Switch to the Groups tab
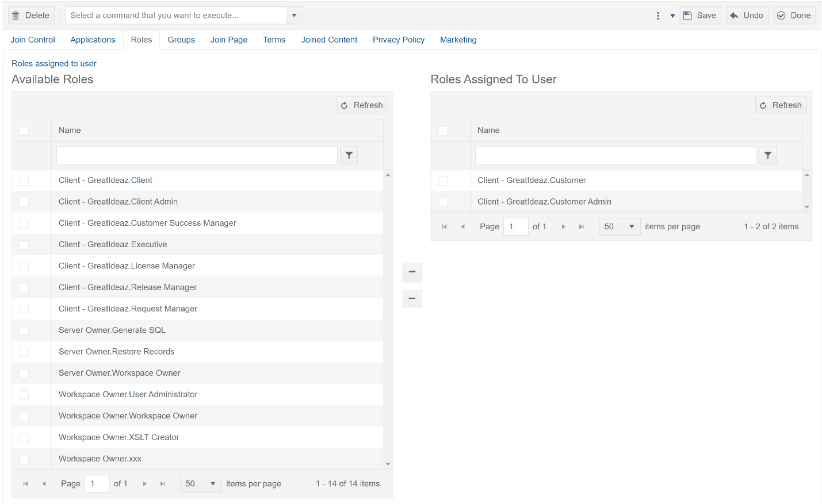822x504 pixels. [181, 40]
